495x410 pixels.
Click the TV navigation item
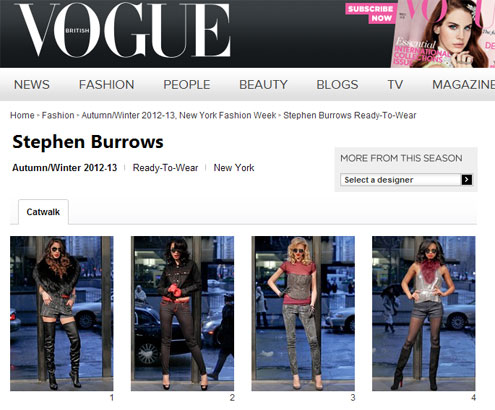[x=395, y=85]
